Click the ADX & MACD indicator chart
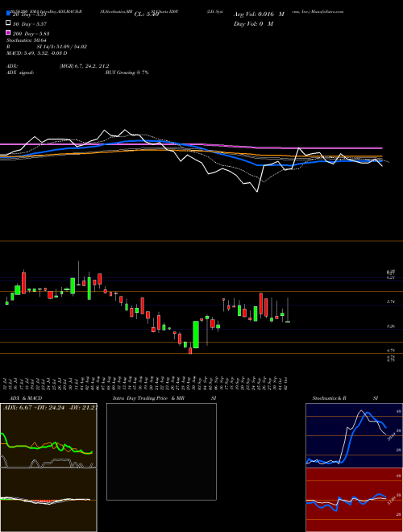The image size is (403, 532). [48, 468]
